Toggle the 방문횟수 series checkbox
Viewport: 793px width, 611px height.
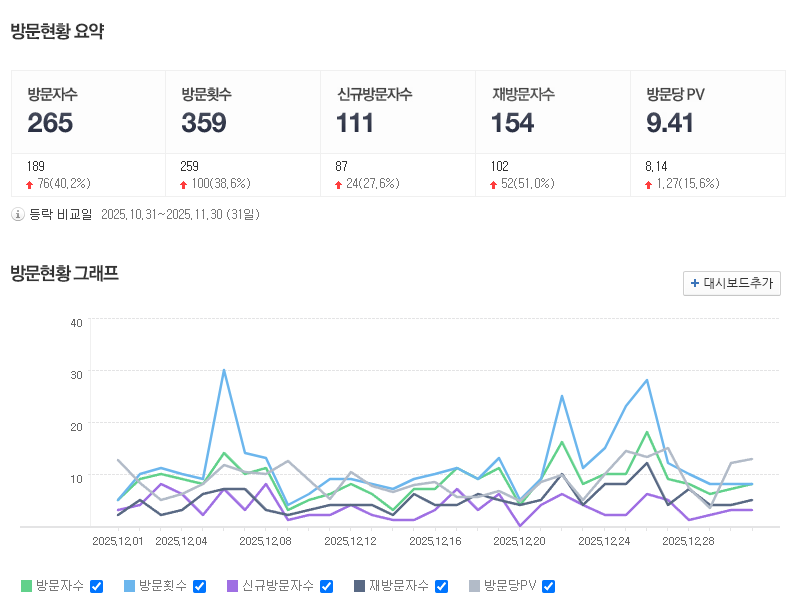click(199, 586)
